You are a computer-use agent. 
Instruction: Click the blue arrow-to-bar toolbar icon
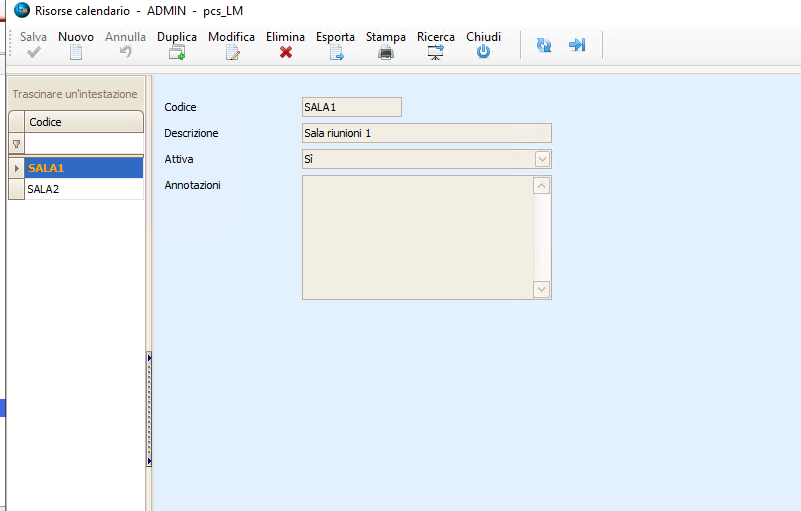[577, 45]
